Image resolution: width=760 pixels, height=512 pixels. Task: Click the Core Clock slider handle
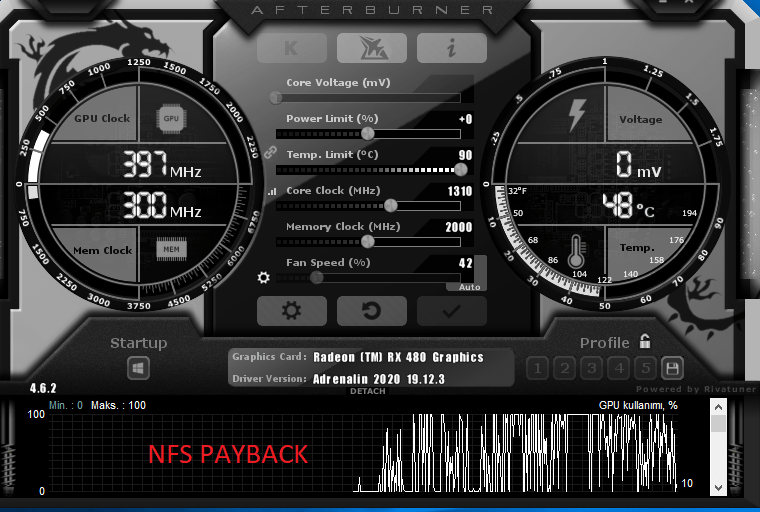click(391, 206)
